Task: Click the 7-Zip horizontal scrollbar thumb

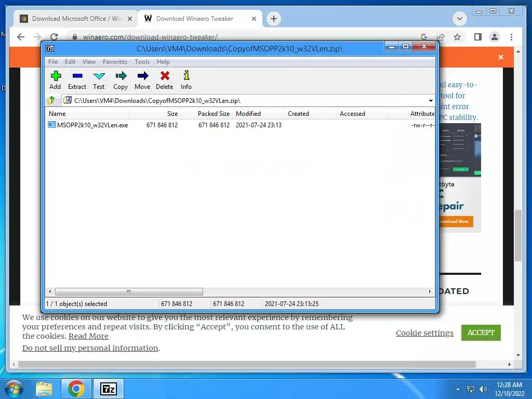Action: (x=129, y=291)
